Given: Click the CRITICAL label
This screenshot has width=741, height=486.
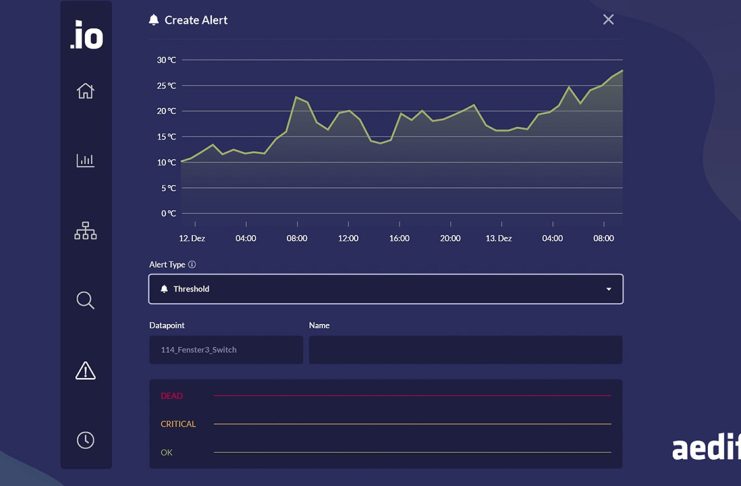Looking at the screenshot, I should pos(178,424).
